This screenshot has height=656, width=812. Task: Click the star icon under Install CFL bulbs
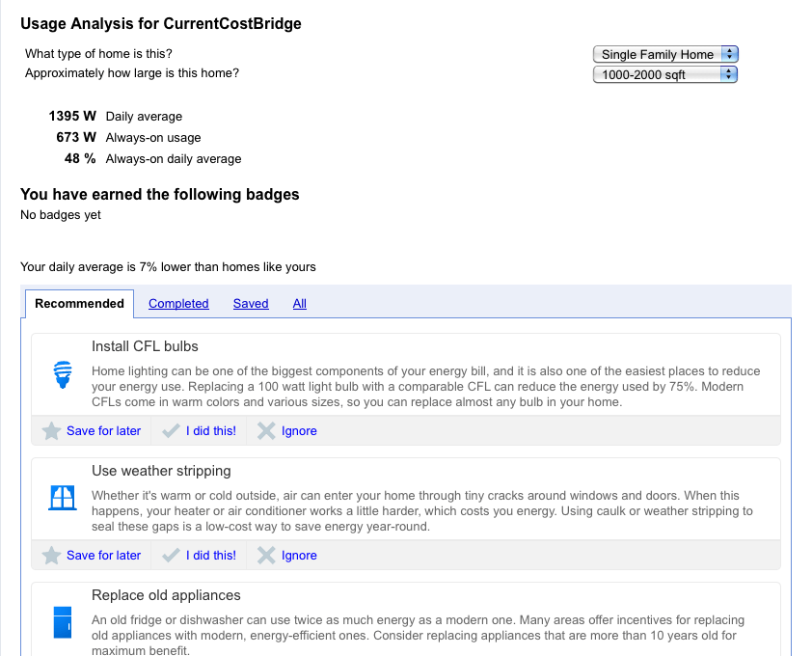(x=51, y=430)
